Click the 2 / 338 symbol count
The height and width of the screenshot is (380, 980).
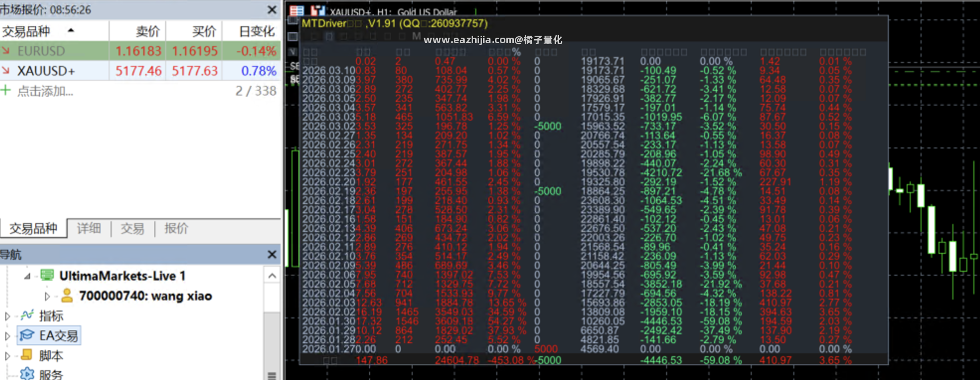pos(256,91)
